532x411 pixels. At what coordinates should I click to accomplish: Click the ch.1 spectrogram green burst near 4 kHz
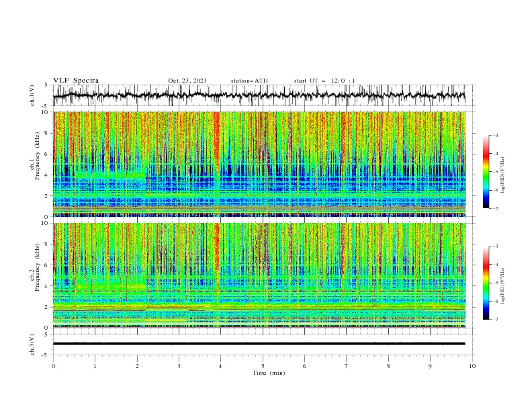pos(112,176)
